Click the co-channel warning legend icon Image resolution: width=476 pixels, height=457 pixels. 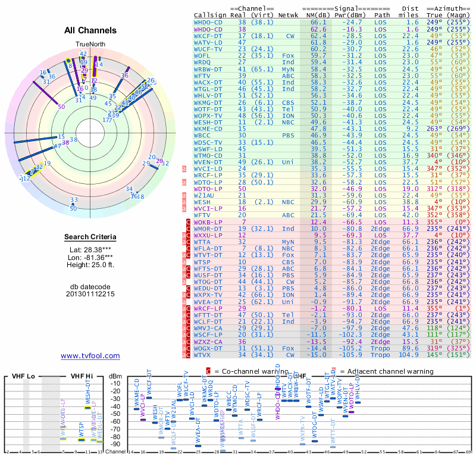[208, 371]
